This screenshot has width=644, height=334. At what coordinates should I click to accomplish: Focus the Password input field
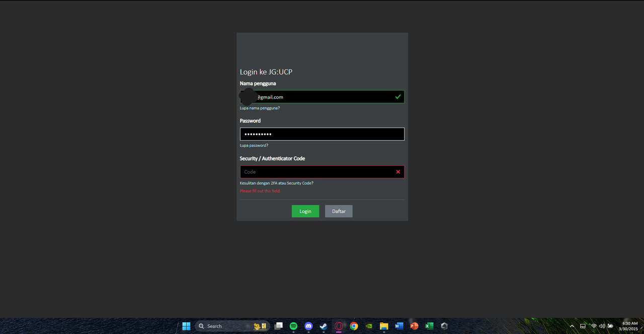322,134
